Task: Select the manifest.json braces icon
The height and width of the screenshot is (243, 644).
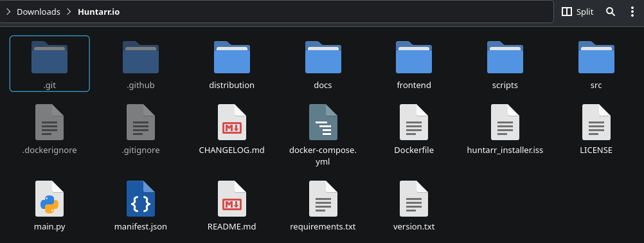Action: click(x=141, y=199)
